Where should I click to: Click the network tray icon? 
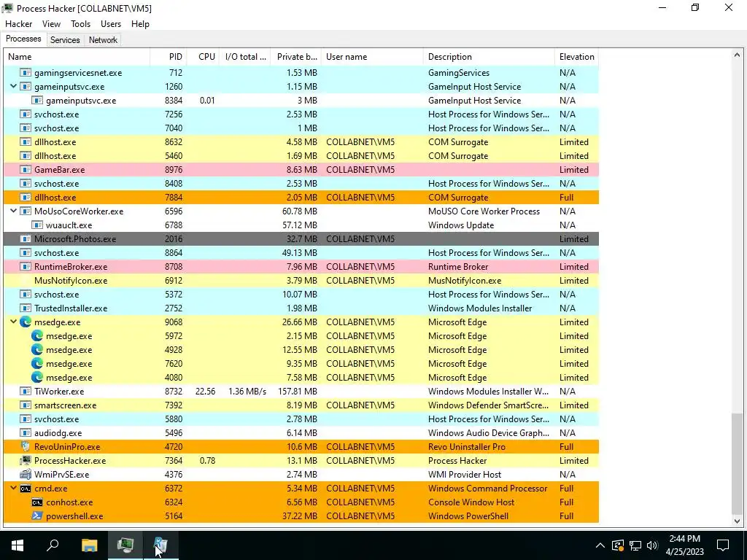tap(635, 545)
